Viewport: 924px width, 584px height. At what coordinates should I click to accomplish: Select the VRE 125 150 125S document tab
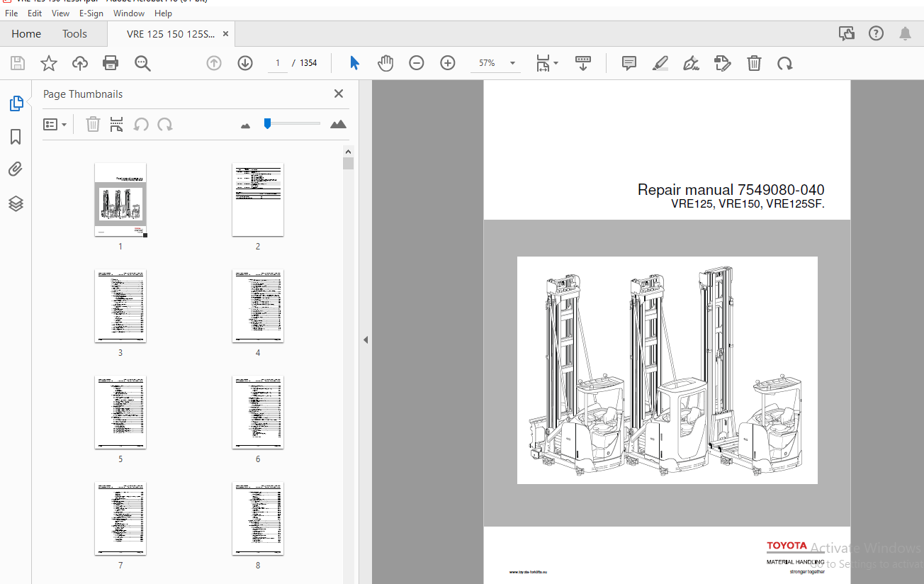coord(170,34)
